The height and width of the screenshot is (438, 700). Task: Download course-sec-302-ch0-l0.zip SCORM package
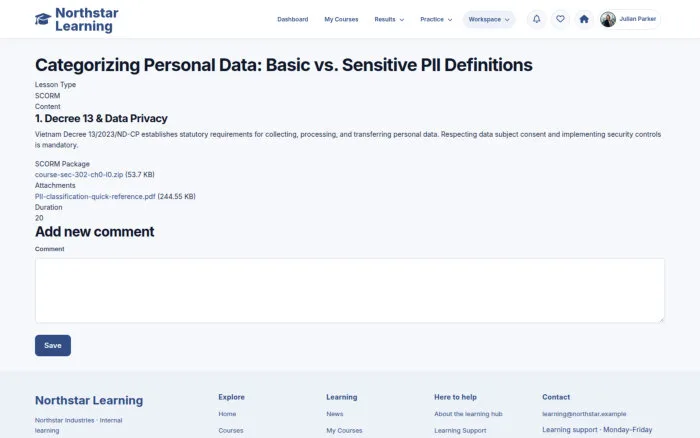tap(79, 175)
